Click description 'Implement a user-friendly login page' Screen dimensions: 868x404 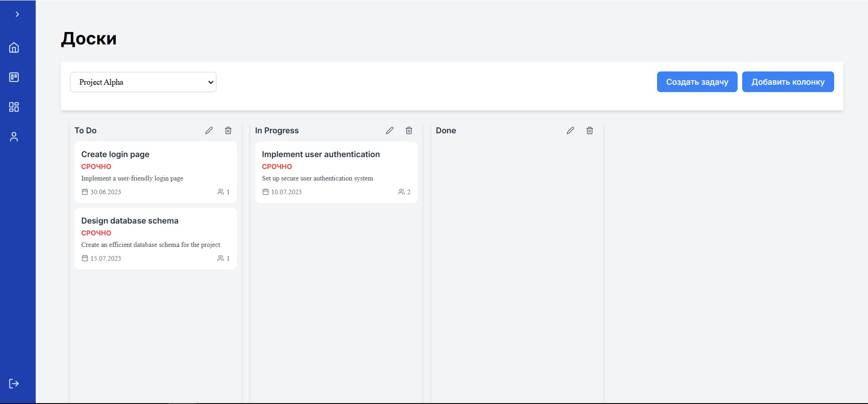[132, 179]
